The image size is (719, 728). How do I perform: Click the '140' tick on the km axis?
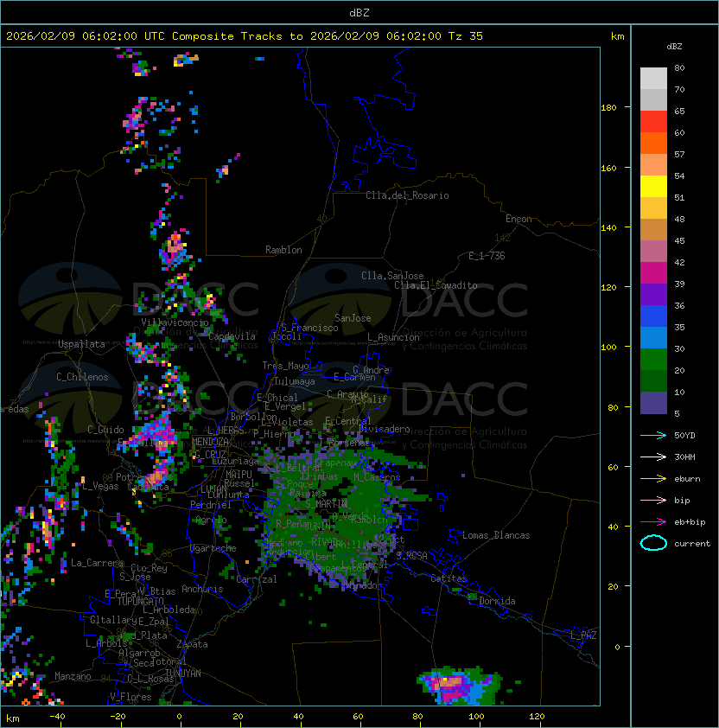pyautogui.click(x=608, y=228)
